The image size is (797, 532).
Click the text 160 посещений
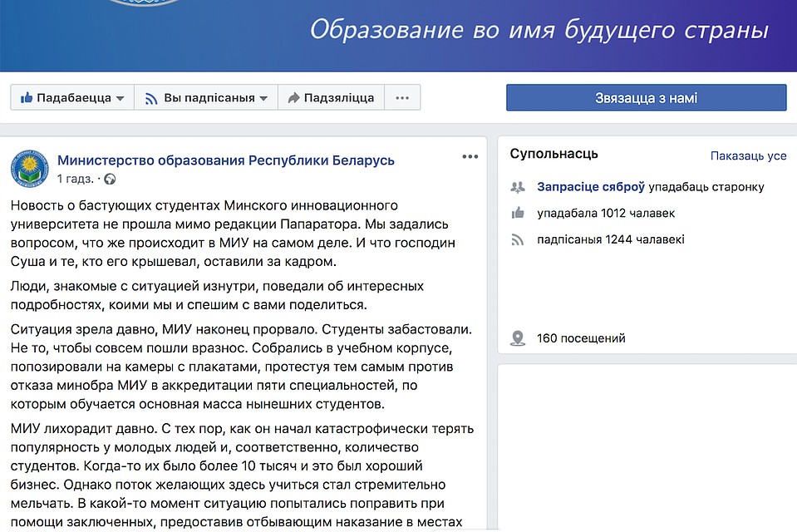click(581, 338)
